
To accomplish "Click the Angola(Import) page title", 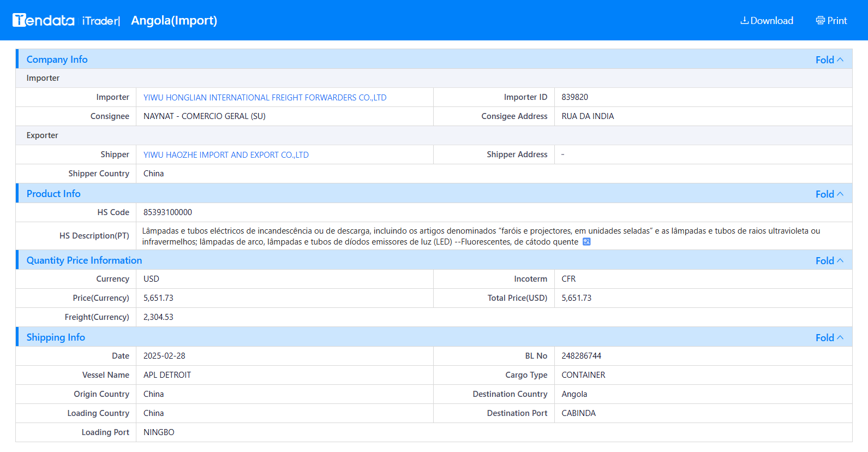I will click(x=174, y=21).
